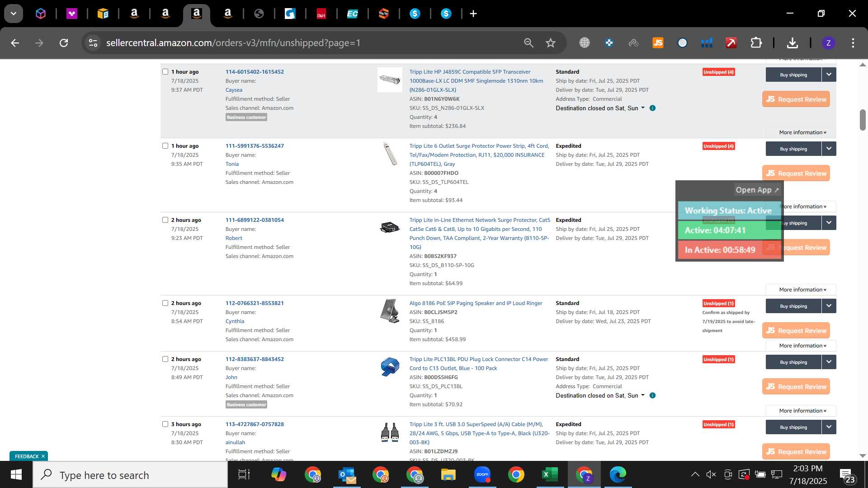
Task: Open Buy shipping dropdown arrow for Cynthia's order
Action: [x=829, y=306]
